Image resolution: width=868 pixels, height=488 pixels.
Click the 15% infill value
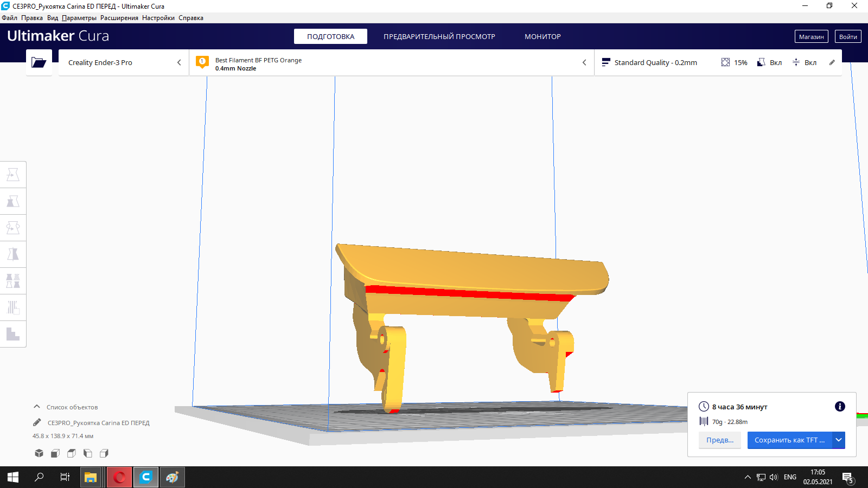click(741, 62)
